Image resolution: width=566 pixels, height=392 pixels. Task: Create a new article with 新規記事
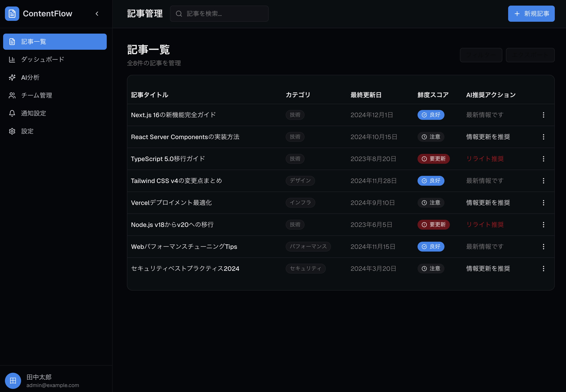531,14
